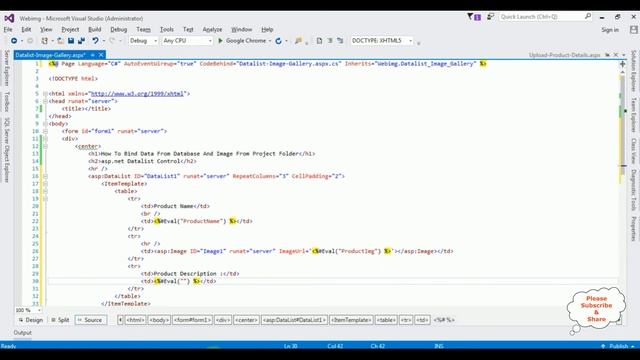Image resolution: width=640 pixels, height=360 pixels.
Task: Click the Redo toolbar icon
Action: pos(112,41)
